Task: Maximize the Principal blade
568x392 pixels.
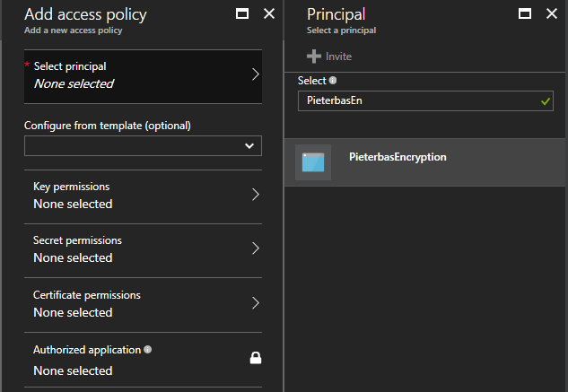Action: coord(525,14)
